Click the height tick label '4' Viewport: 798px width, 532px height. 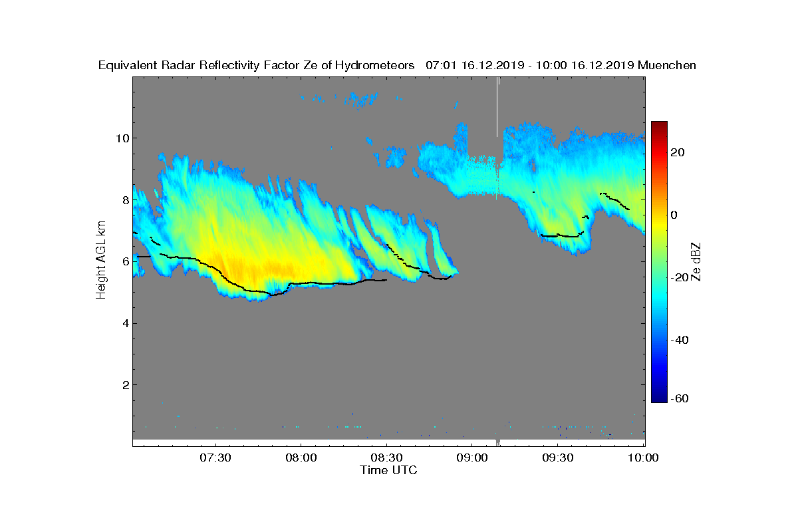coord(125,324)
